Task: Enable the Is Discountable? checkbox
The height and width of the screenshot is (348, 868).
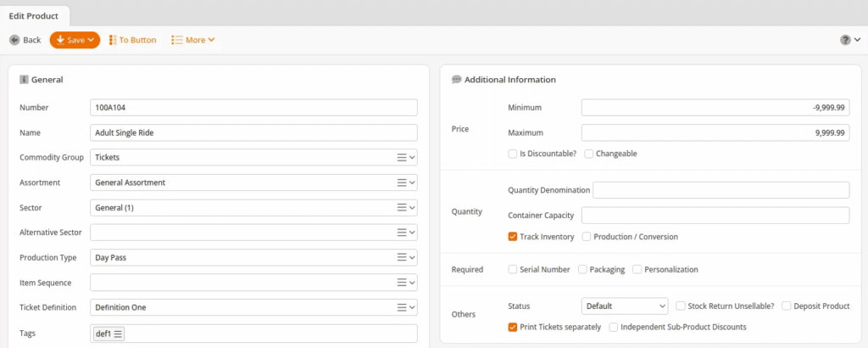Action: 513,154
